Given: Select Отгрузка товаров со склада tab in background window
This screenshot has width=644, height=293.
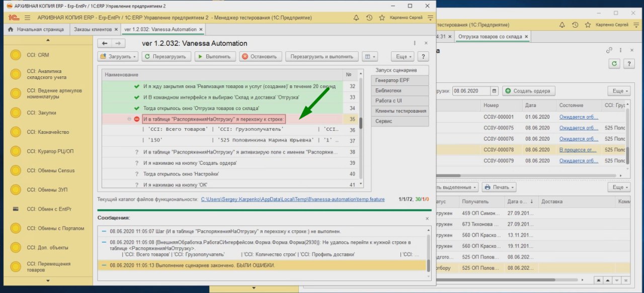Looking at the screenshot, I should coord(493,36).
